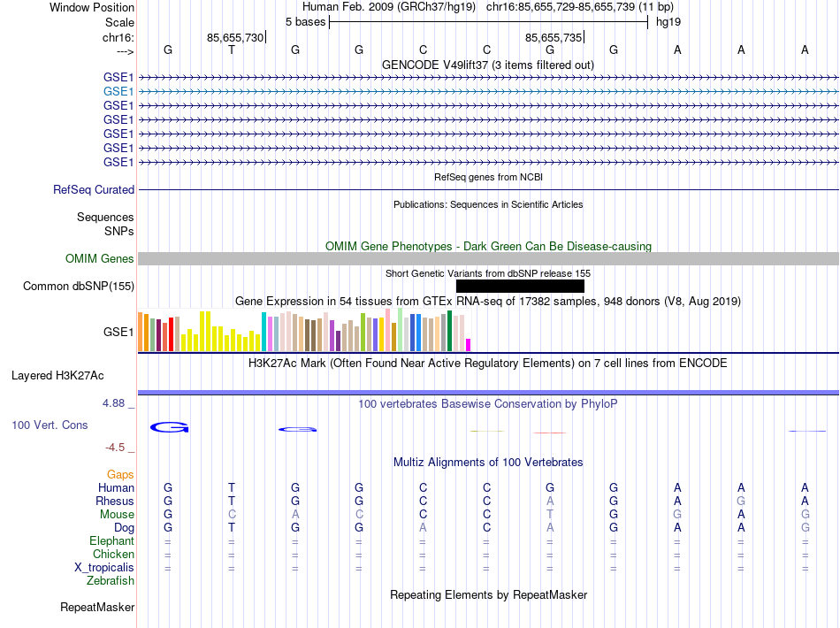Open the 100 Vert. Cons track label
Viewport: 840px width, 628px height.
click(x=50, y=425)
